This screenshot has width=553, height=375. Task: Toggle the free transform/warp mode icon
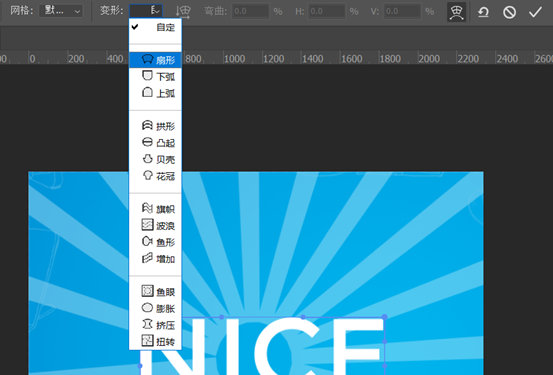(456, 12)
